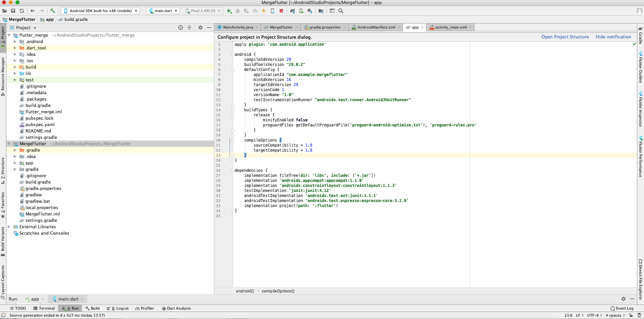Click the locate target icon in Project panel
Image resolution: width=644 pixels, height=319 pixels.
point(181,28)
